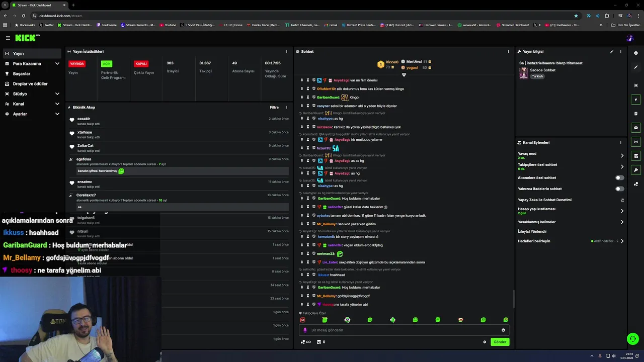644x362 pixels.
Task: Click the green support bubble icon
Action: coord(633,339)
